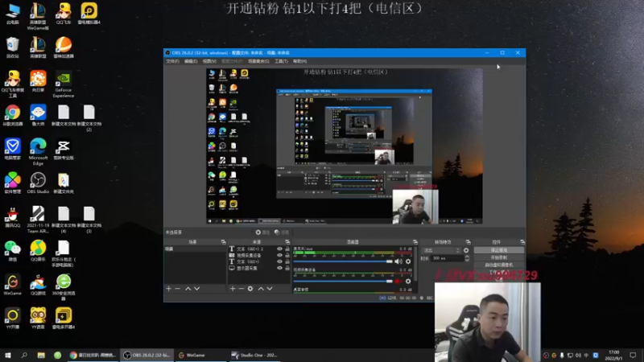Open OBS Studio desktop shortcut
The width and height of the screenshot is (644, 362).
tap(38, 183)
